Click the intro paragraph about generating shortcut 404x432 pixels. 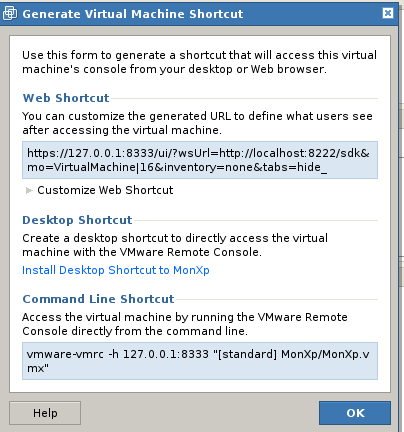199,62
